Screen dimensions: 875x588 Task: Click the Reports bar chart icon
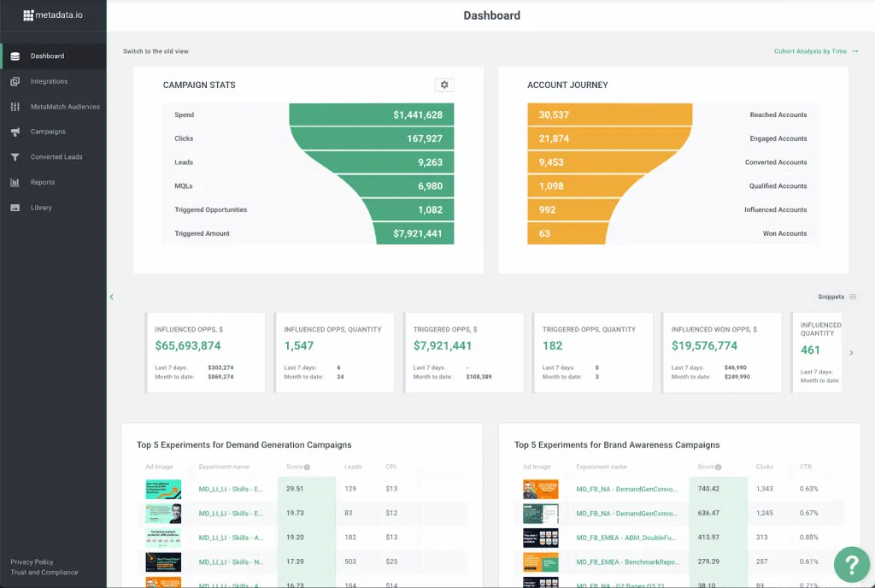15,183
